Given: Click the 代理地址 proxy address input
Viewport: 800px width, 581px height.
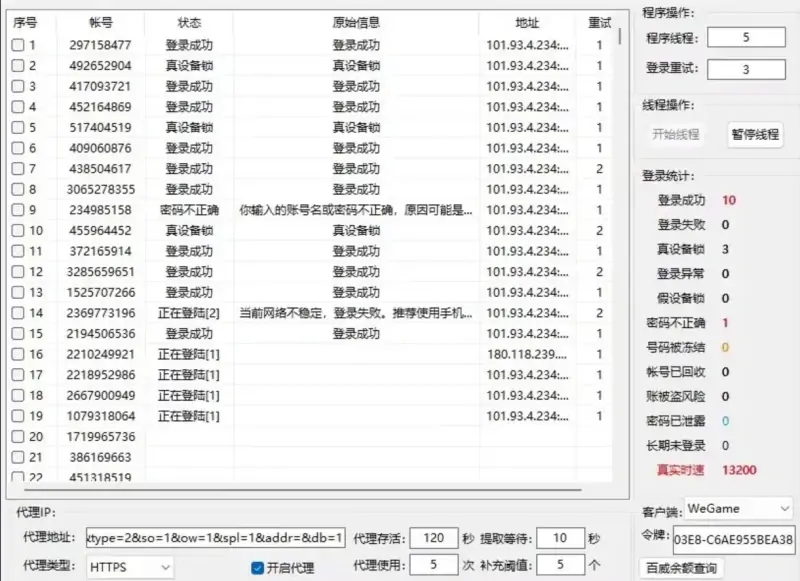Looking at the screenshot, I should coord(215,536).
